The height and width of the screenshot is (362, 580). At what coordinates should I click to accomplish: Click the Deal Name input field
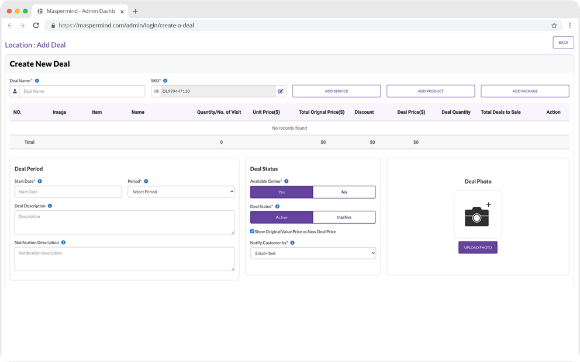(x=82, y=91)
